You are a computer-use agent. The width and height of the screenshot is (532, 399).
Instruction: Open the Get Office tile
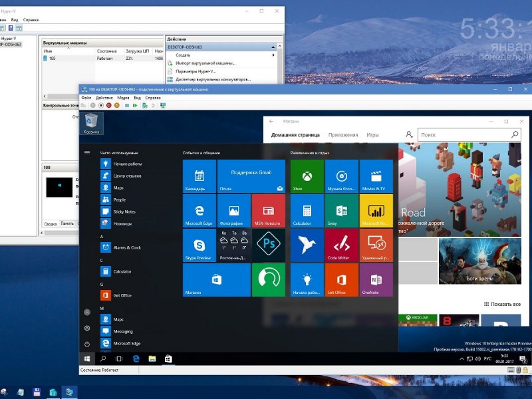click(342, 280)
